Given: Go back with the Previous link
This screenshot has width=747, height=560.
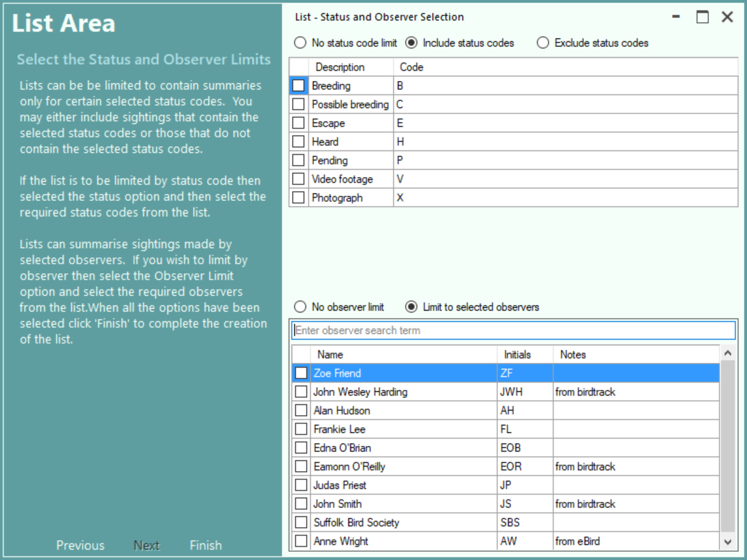Looking at the screenshot, I should [80, 545].
